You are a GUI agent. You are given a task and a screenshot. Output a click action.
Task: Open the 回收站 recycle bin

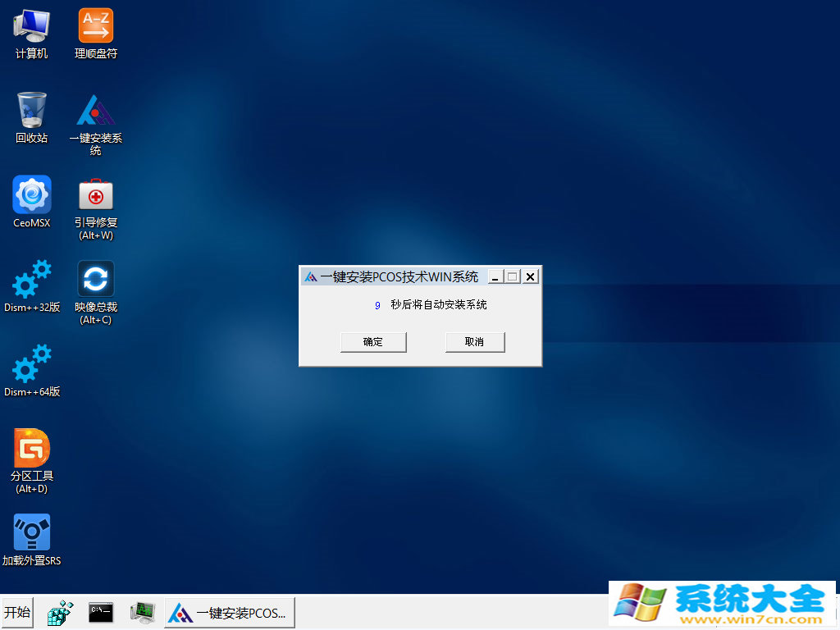pos(31,111)
